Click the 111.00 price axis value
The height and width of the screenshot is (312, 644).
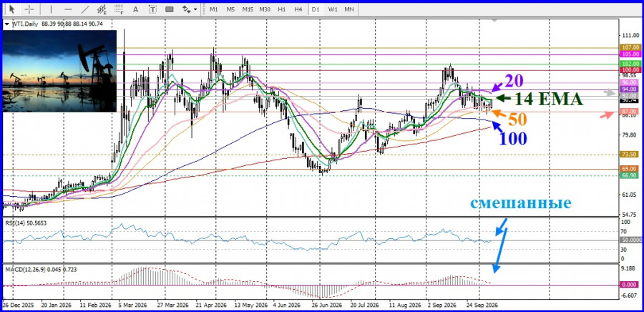click(631, 36)
